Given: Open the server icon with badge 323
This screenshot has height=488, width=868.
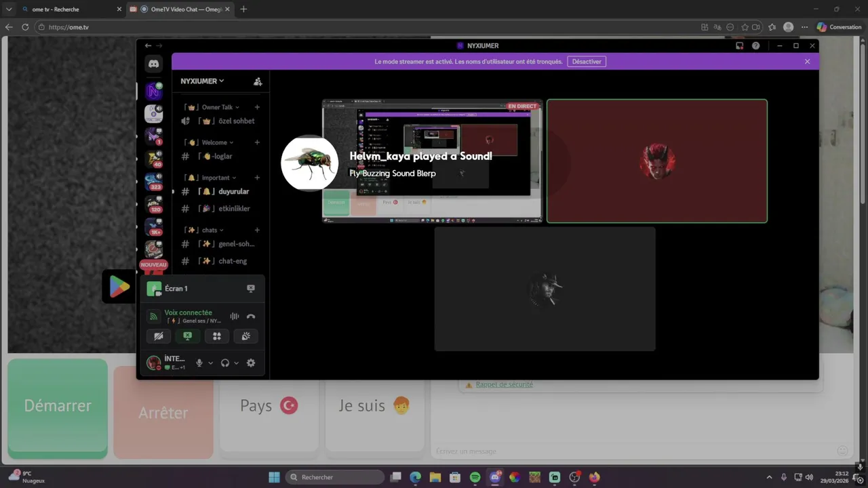Looking at the screenshot, I should (x=154, y=182).
